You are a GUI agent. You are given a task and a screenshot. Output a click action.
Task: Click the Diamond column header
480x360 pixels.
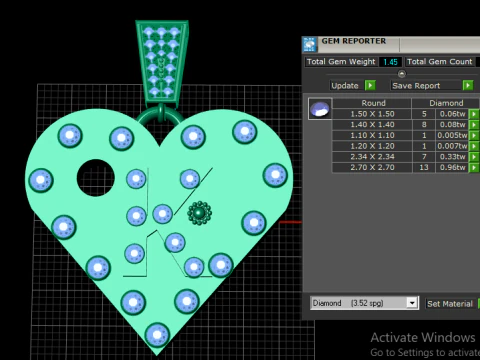click(x=446, y=103)
